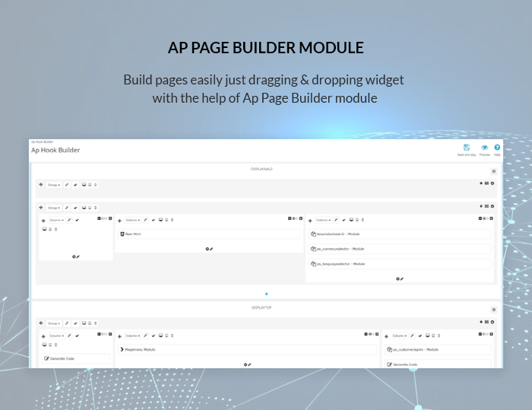Open settings gear for the DISPLAYNAV2 hook
The width and height of the screenshot is (532, 410).
(494, 172)
